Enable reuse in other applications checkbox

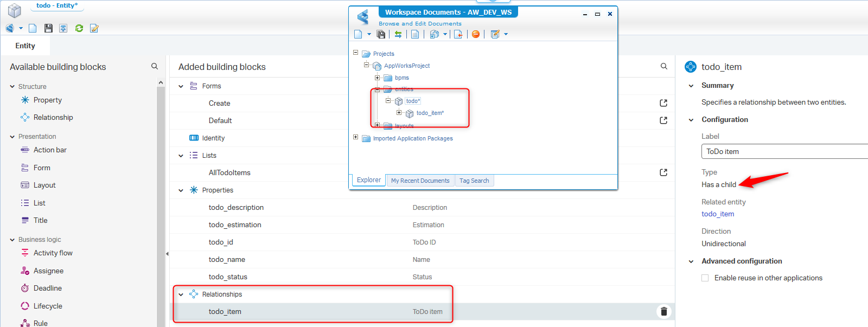coord(705,278)
